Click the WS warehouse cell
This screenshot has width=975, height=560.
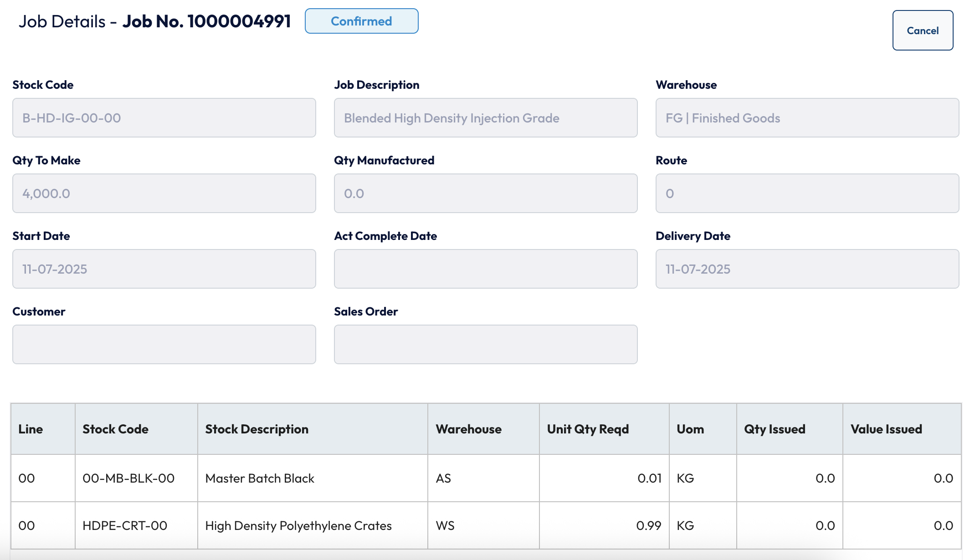tap(483, 526)
